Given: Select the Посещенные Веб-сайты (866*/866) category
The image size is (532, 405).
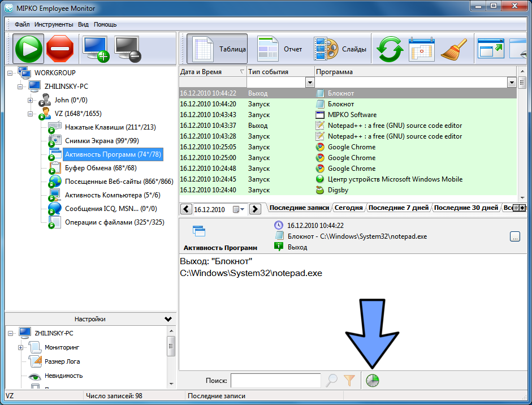Looking at the screenshot, I should [119, 182].
